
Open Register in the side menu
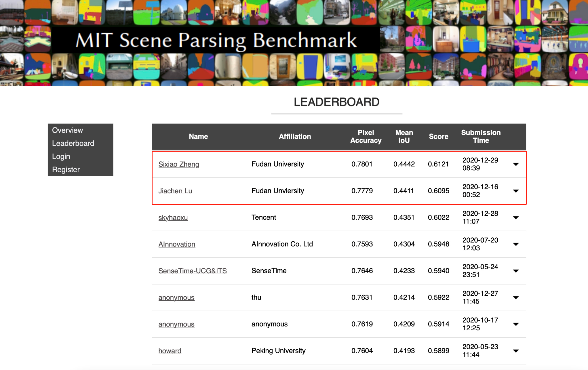pyautogui.click(x=66, y=169)
